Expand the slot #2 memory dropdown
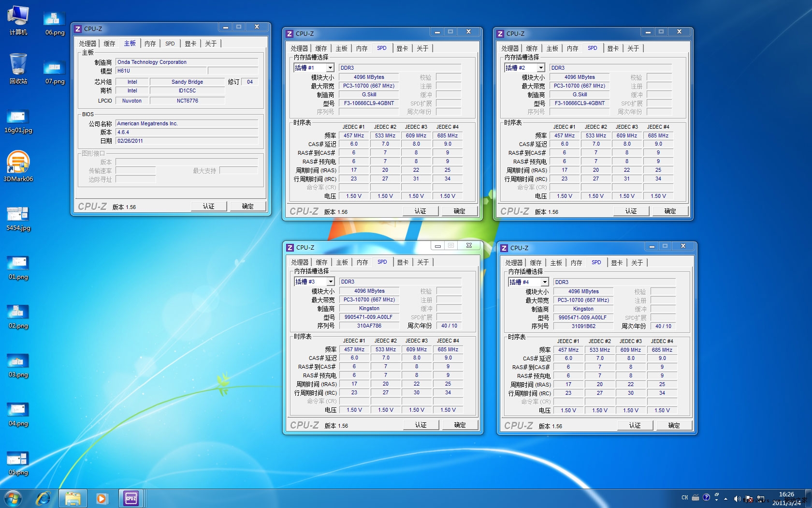 coord(541,68)
